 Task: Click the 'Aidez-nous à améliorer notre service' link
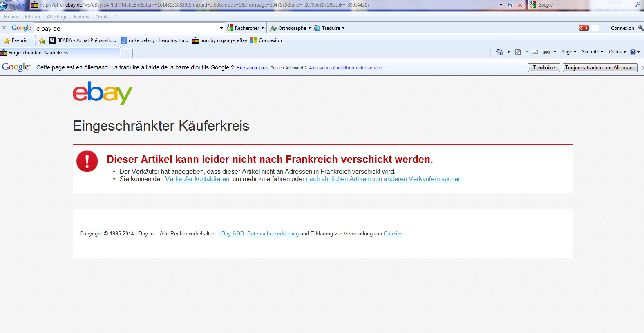coord(346,68)
